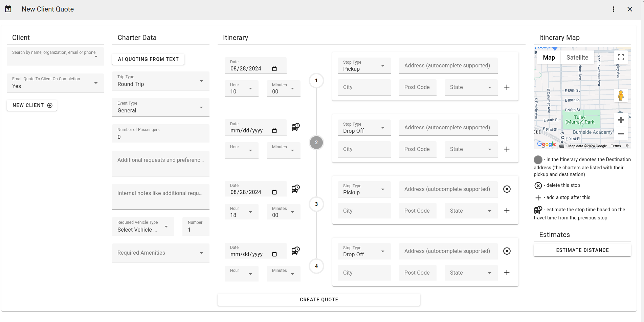
Task: Select stop 2 circle marker on timeline
Action: pyautogui.click(x=316, y=143)
